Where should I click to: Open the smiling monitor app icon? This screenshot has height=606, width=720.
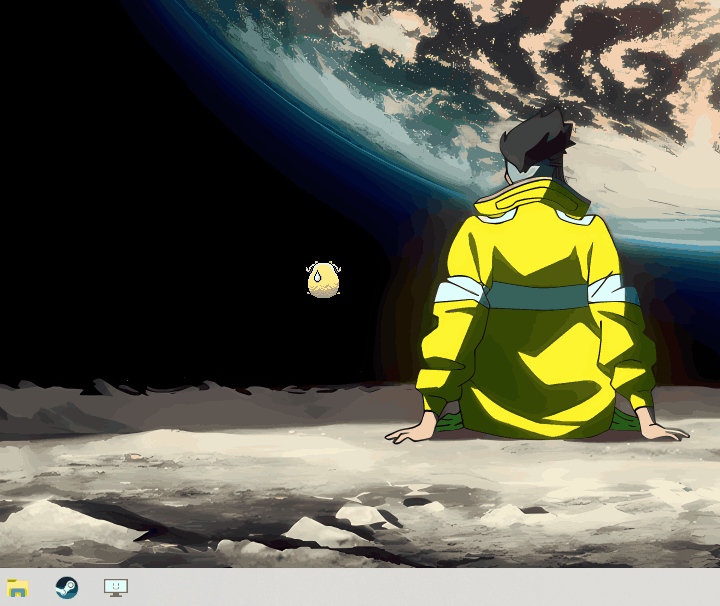116,588
